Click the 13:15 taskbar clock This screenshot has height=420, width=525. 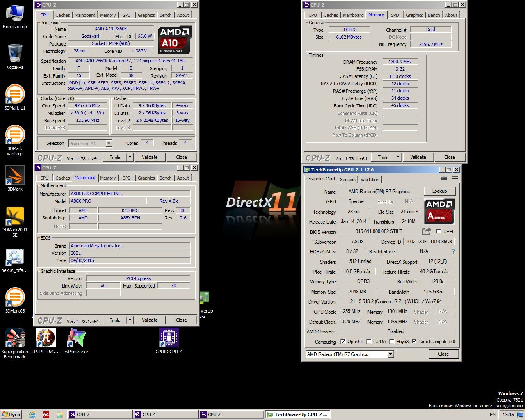click(x=508, y=415)
